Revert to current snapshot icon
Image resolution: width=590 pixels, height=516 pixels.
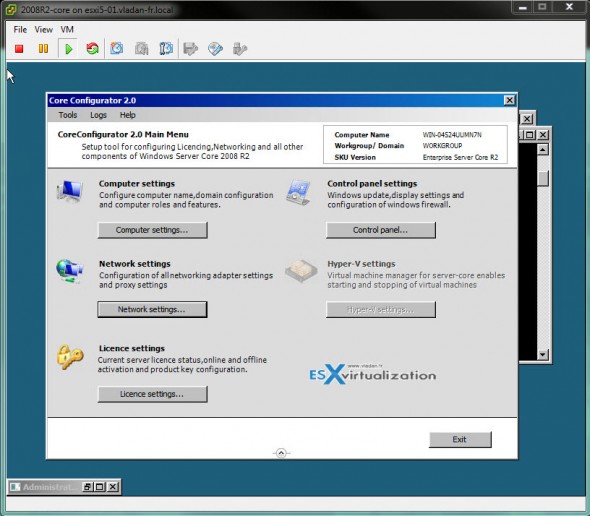pos(141,49)
